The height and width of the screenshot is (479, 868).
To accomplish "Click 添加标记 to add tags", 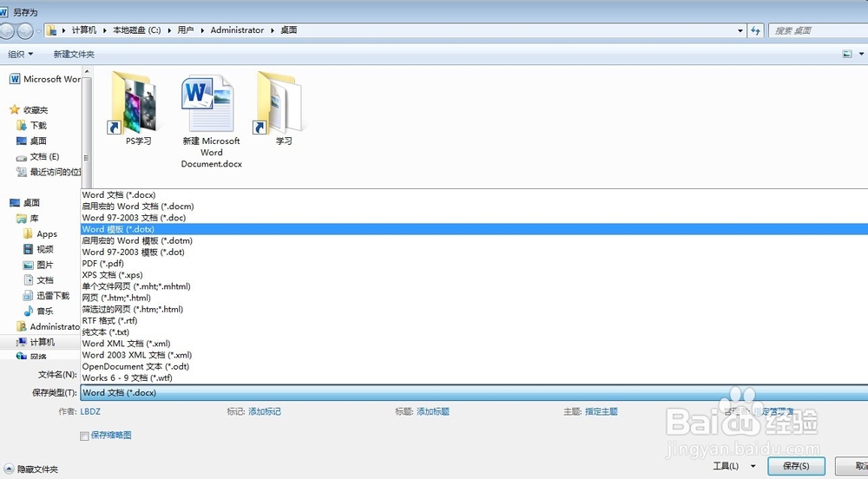I will (x=265, y=411).
